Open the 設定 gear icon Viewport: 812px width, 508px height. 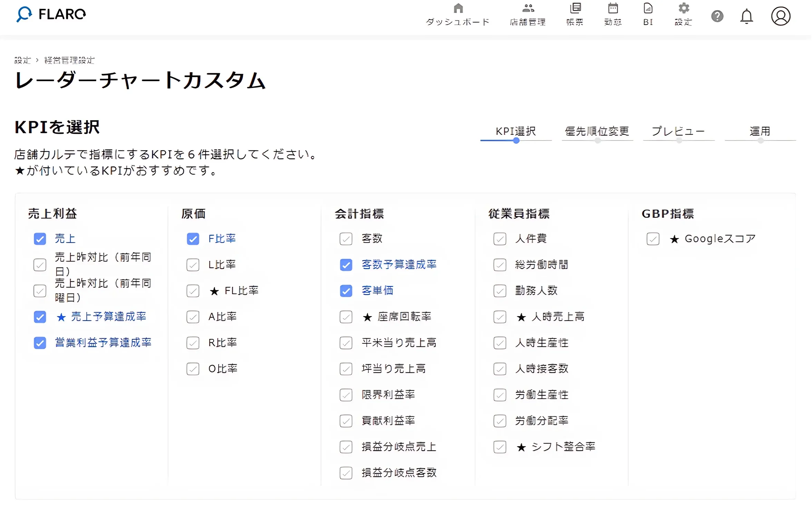pyautogui.click(x=684, y=8)
